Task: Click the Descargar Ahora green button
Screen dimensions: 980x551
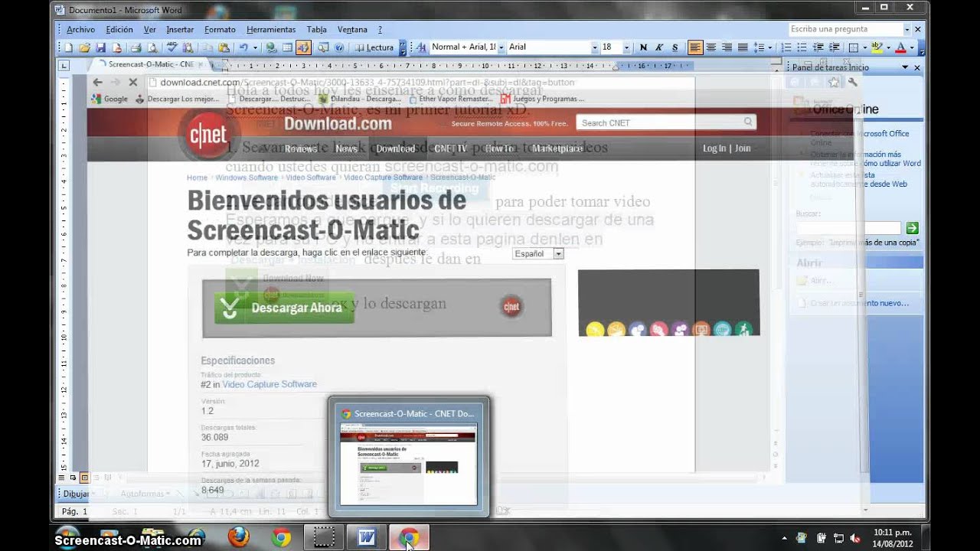Action: [x=284, y=308]
